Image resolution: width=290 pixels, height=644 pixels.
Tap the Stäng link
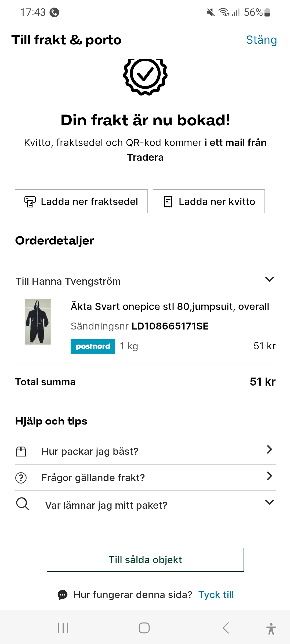pyautogui.click(x=261, y=40)
